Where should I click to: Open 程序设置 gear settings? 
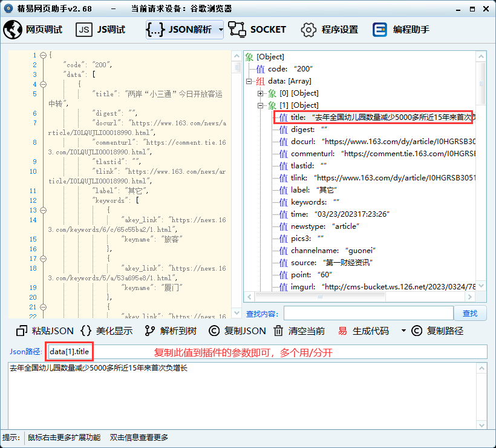[x=330, y=30]
